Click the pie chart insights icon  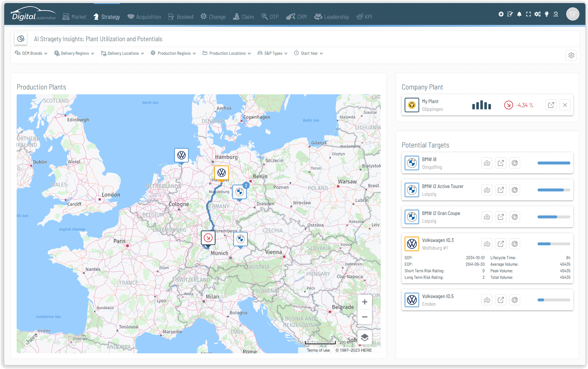[x=21, y=39]
